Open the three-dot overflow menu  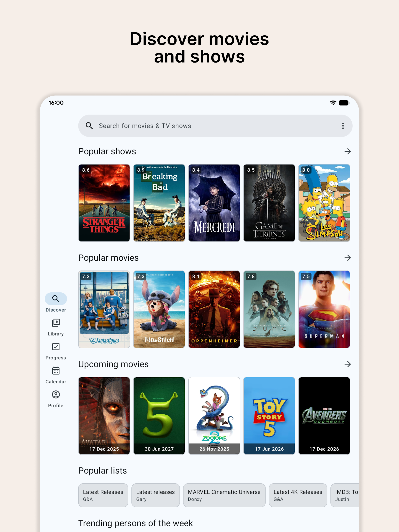click(x=343, y=126)
